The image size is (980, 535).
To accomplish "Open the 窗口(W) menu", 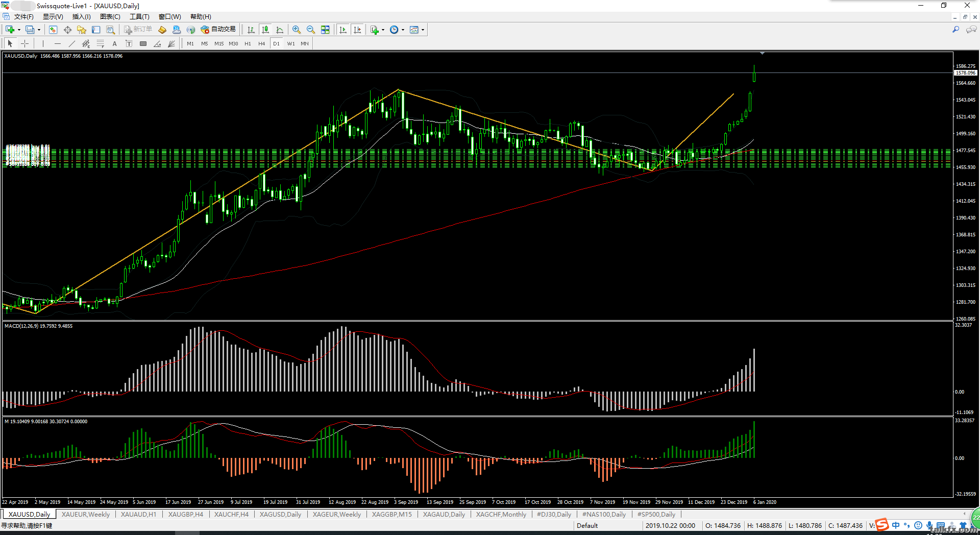I will point(169,17).
